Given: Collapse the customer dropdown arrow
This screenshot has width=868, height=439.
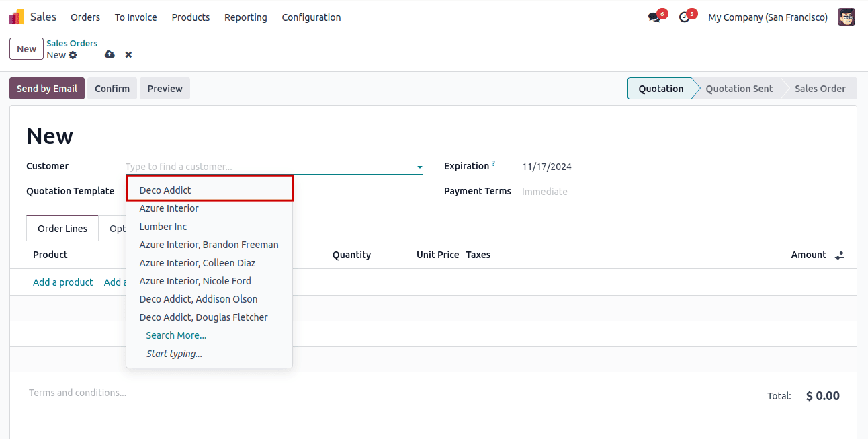Looking at the screenshot, I should tap(419, 167).
